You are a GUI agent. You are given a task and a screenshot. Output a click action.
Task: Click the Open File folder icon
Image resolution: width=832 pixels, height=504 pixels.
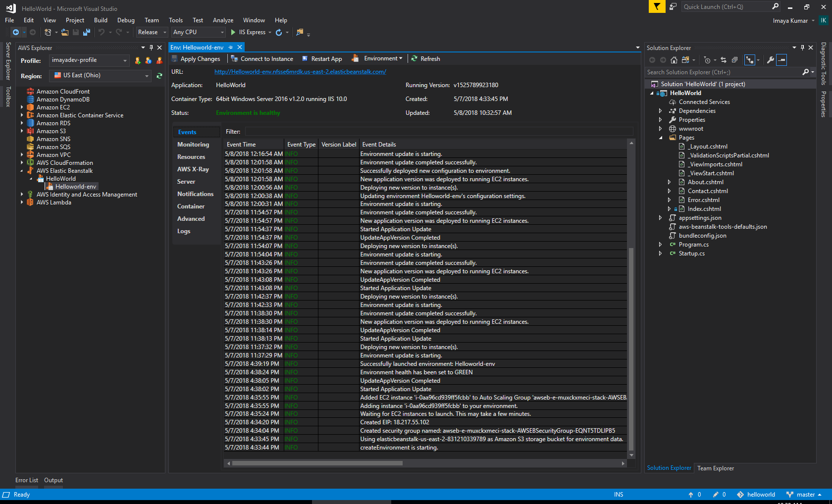coord(65,32)
